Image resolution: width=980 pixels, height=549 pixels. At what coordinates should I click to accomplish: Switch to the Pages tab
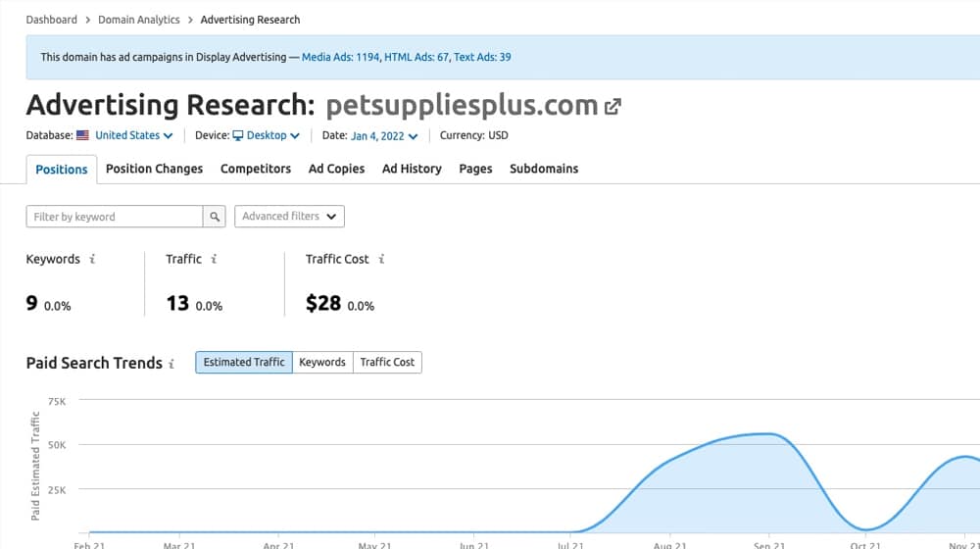475,169
